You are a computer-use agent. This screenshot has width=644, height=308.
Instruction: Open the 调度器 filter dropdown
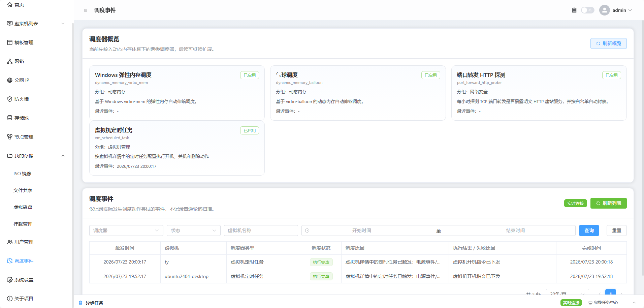pos(126,230)
